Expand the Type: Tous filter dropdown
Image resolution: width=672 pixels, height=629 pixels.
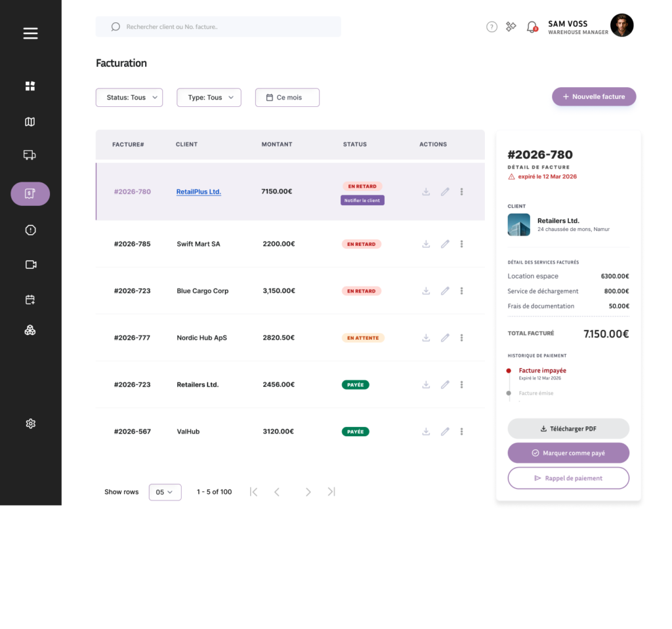pyautogui.click(x=209, y=97)
